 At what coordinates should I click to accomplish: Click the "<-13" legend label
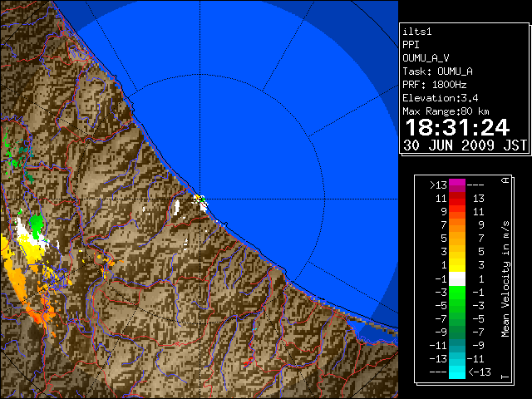coord(480,372)
